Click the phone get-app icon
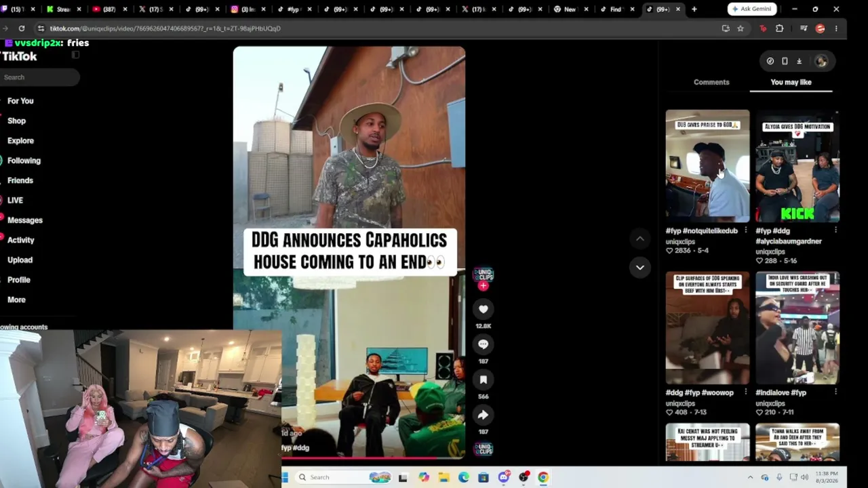This screenshot has height=488, width=868. pyautogui.click(x=785, y=61)
